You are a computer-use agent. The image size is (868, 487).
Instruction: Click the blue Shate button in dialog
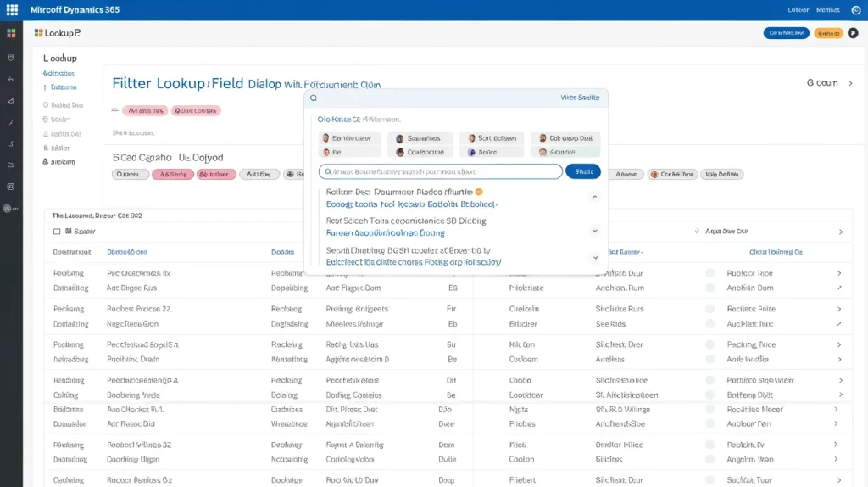coord(583,171)
